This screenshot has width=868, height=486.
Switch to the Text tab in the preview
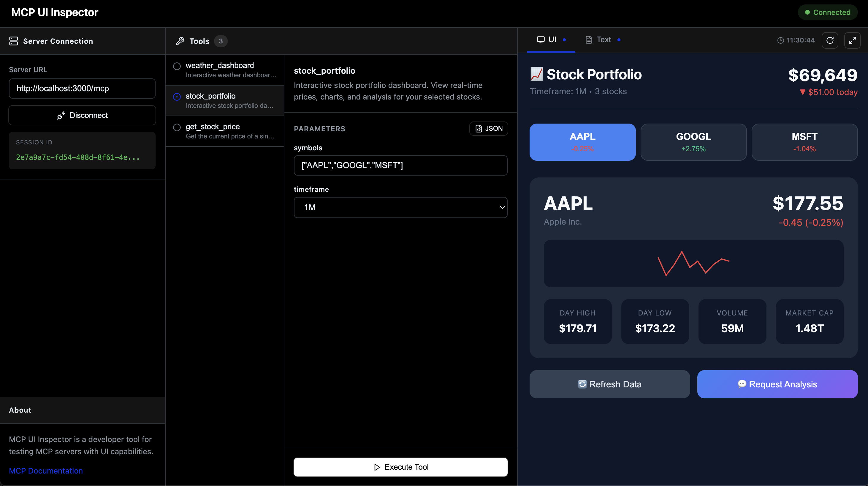point(603,40)
